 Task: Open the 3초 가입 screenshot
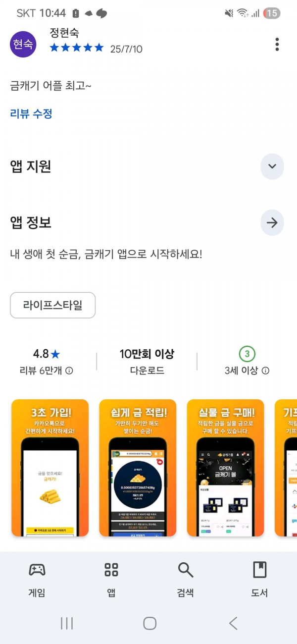coord(50,468)
